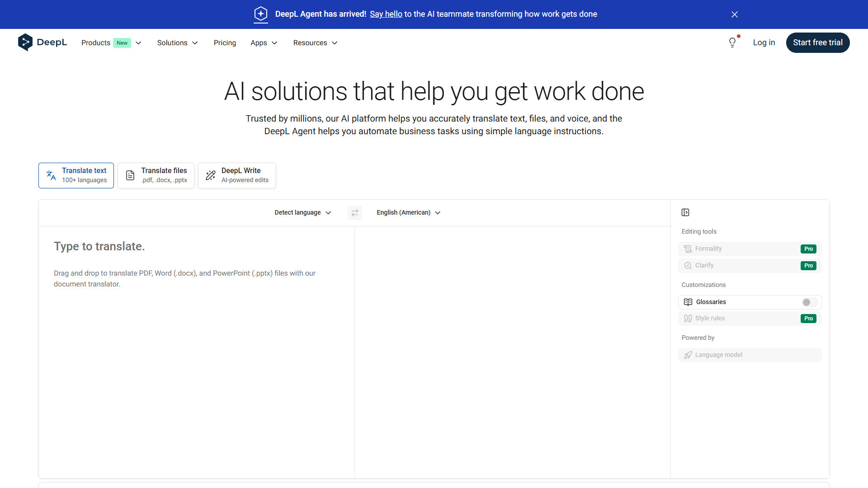
Task: Open the Detect language dropdown
Action: tap(302, 212)
